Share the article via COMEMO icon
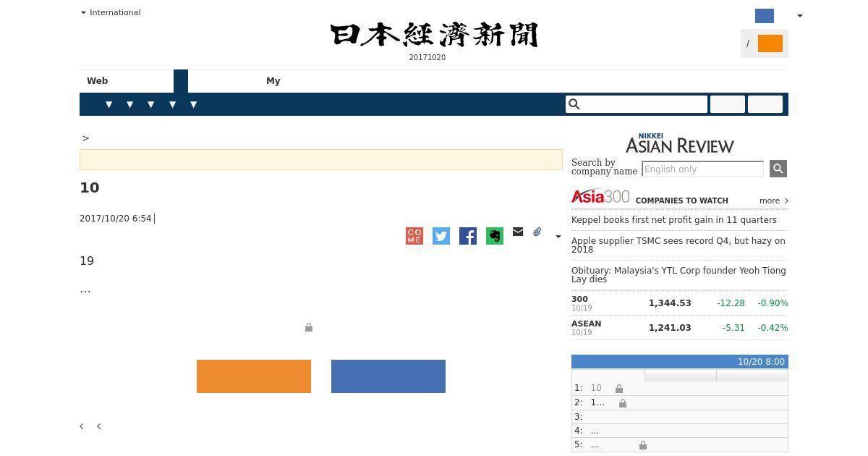Viewport: 868px width, 456px height. 414,236
